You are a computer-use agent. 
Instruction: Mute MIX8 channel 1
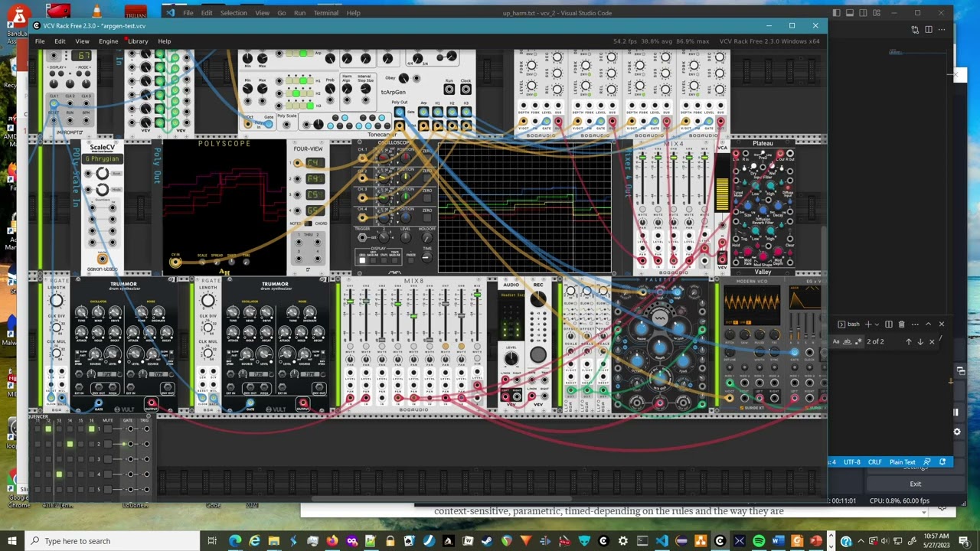point(350,346)
